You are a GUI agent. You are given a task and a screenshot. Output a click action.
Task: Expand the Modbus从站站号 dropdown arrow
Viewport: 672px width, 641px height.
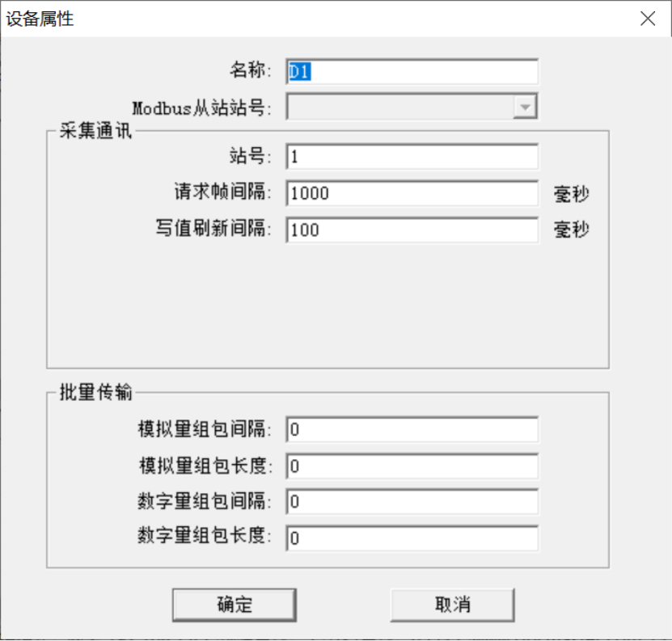pyautogui.click(x=525, y=107)
